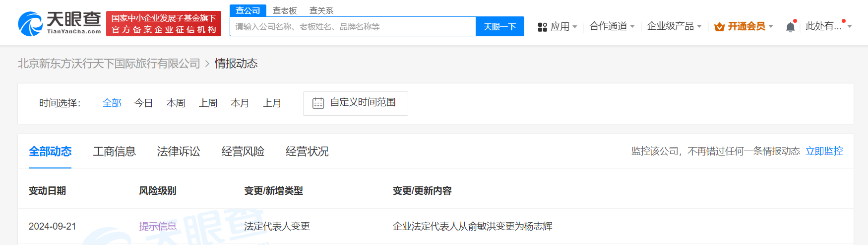
Task: Click the 企业法定代表人从俞敏洪变更为杨志辉 entry
Action: [x=473, y=226]
